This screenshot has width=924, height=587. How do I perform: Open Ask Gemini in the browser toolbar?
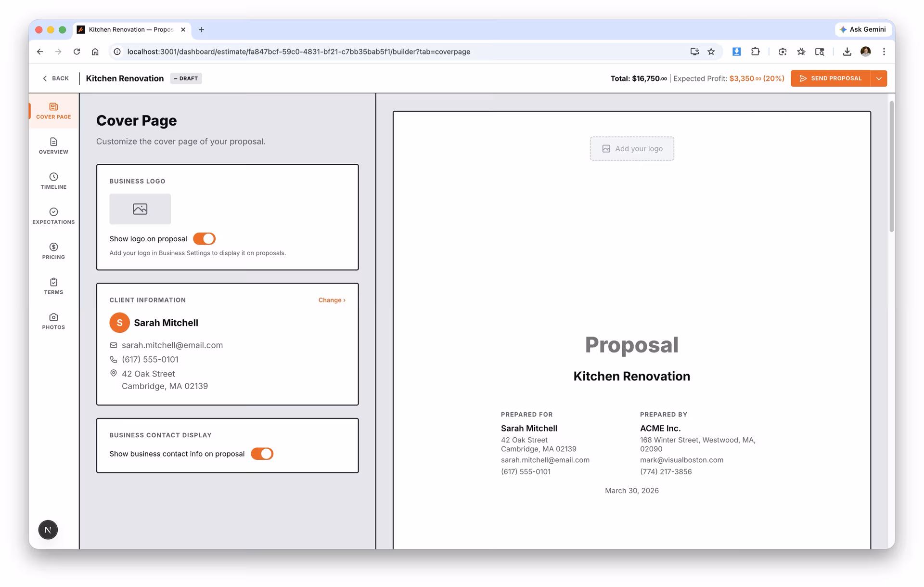pyautogui.click(x=863, y=29)
